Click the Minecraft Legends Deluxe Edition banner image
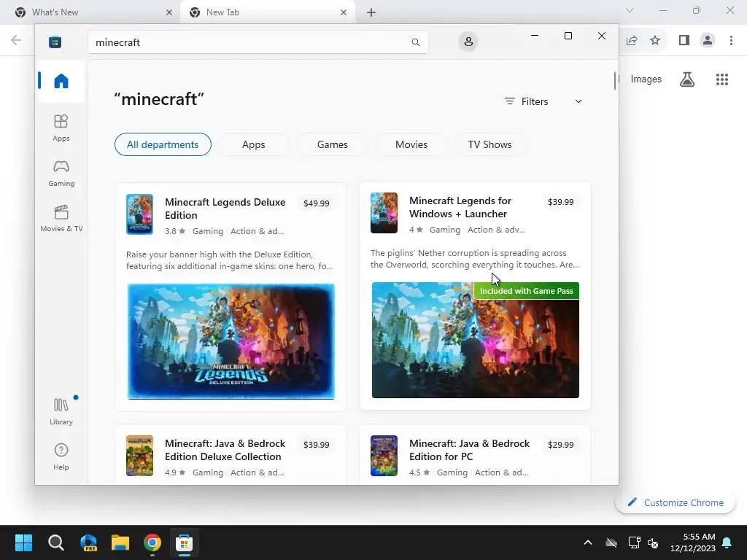The height and width of the screenshot is (560, 747). (x=231, y=341)
